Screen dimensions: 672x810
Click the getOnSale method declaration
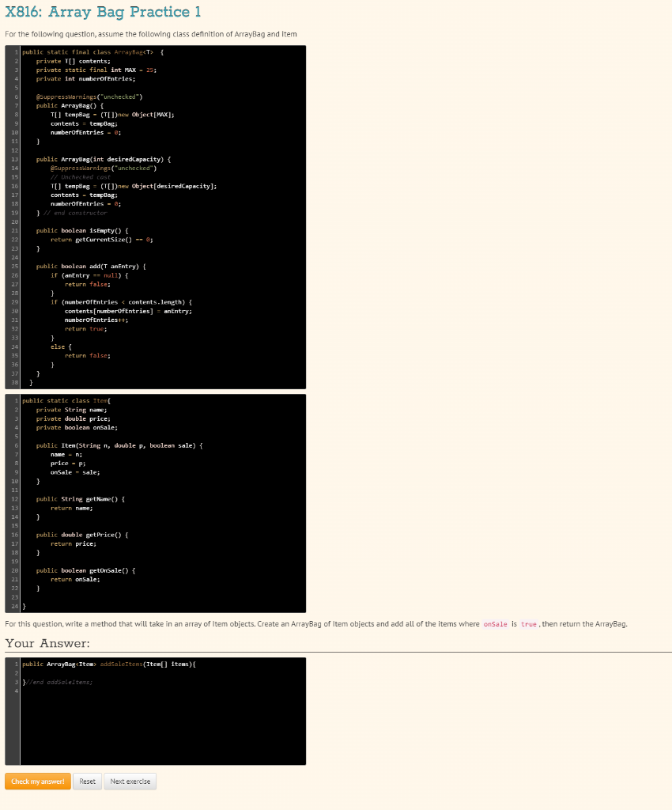tap(83, 570)
